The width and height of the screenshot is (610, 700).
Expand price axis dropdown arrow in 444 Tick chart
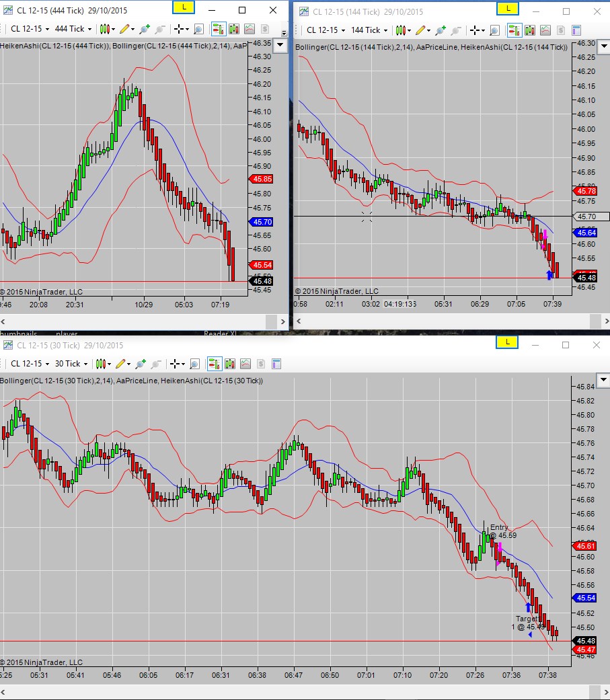pyautogui.click(x=280, y=45)
